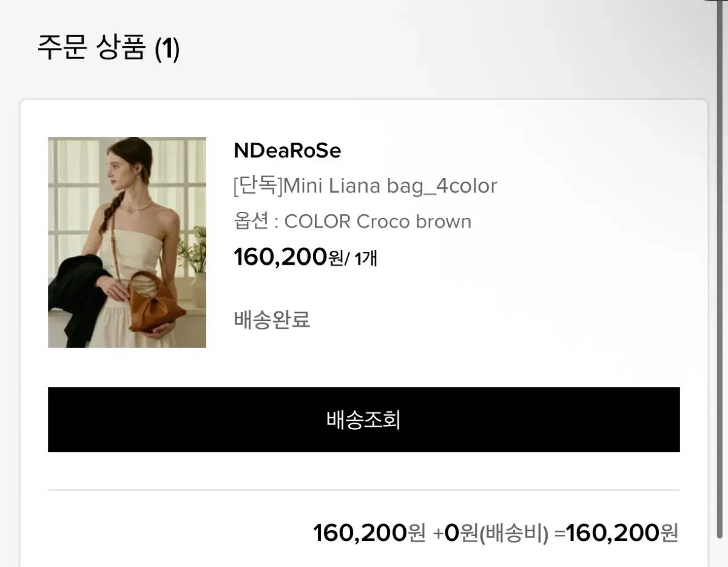The height and width of the screenshot is (567, 728).
Task: Click the first 160,200원 subtotal in summary row
Action: [x=369, y=533]
